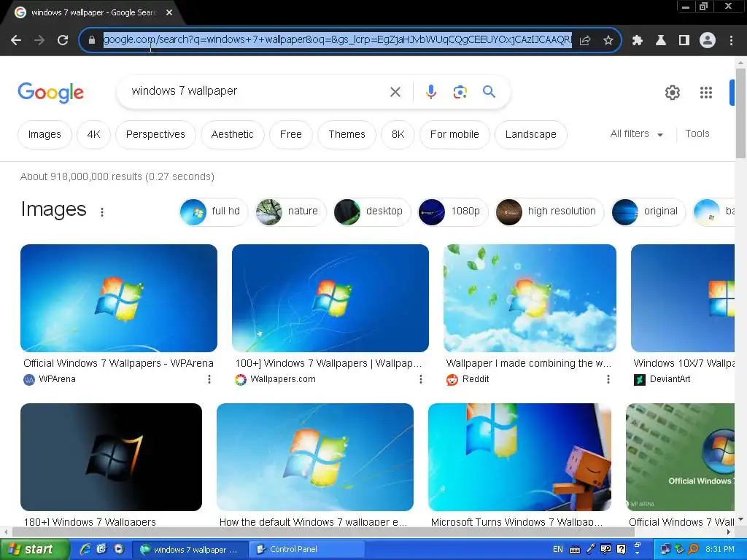Switch to Control Panel taskbar window
The width and height of the screenshot is (747, 560).
(307, 550)
